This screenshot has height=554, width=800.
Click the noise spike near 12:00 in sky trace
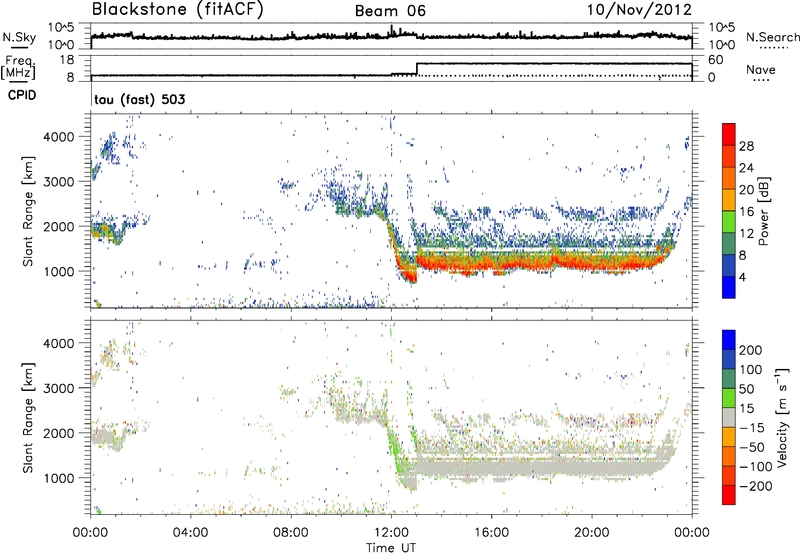tap(391, 29)
